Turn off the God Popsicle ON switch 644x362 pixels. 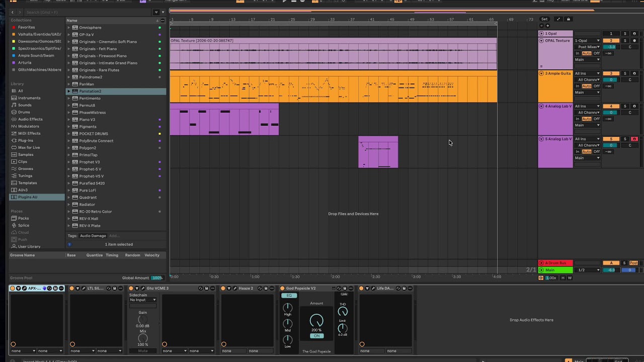(x=316, y=336)
